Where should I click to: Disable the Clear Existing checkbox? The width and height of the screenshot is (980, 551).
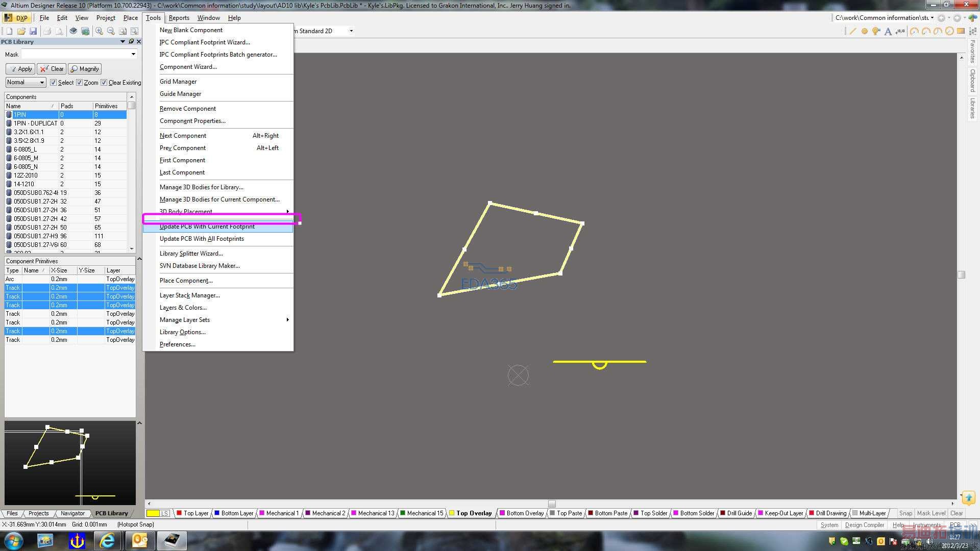coord(104,82)
